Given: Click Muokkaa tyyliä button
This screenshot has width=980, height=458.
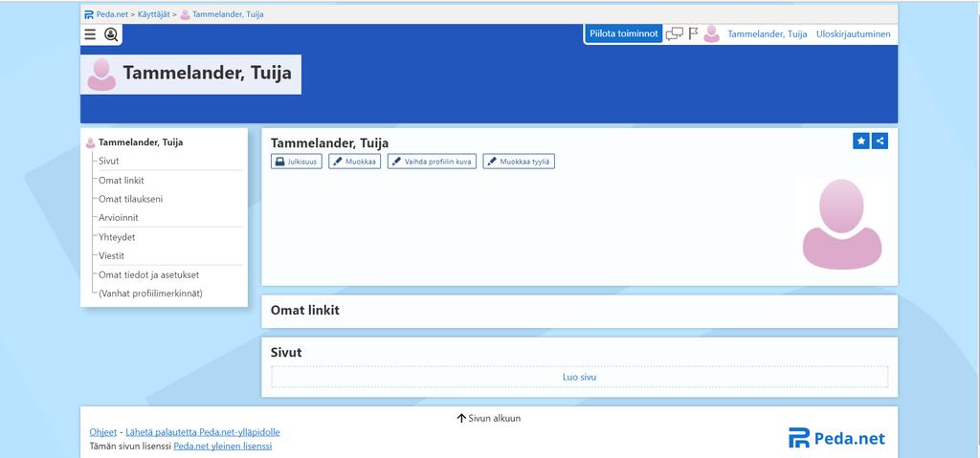Looking at the screenshot, I should pyautogui.click(x=519, y=162).
